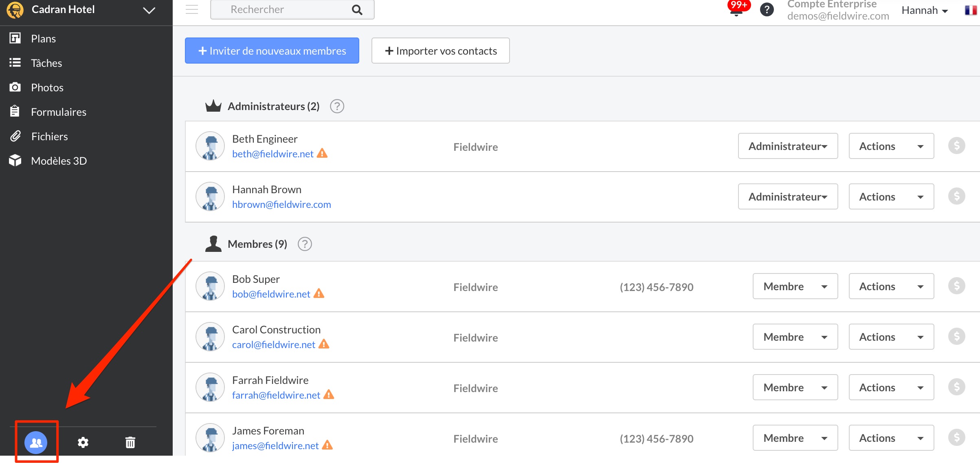Open project settings gear icon

coord(83,442)
